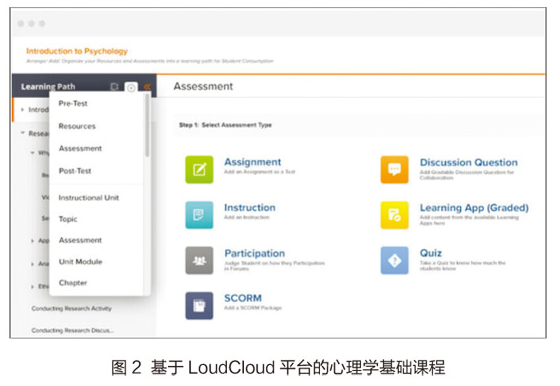
Task: Click the orange Discussion Question icon
Action: (394, 169)
